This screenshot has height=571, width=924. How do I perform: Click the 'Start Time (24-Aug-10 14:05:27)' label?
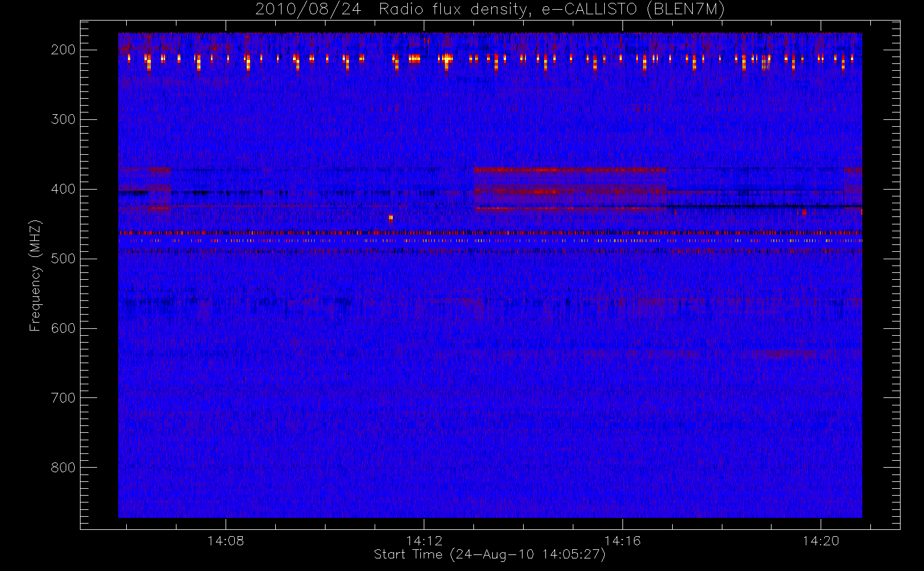click(489, 554)
